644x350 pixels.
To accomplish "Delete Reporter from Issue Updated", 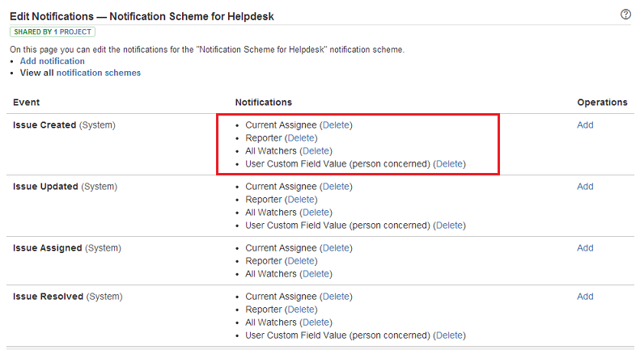I will point(301,200).
